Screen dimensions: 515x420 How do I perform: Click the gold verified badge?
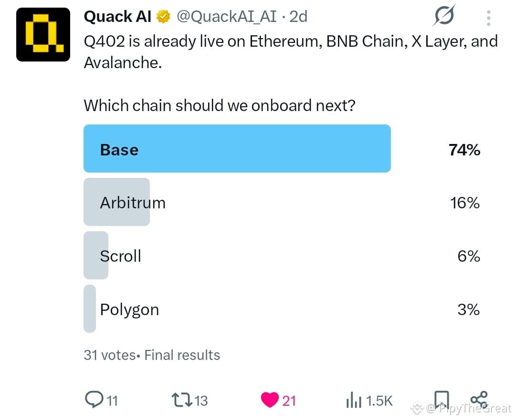(x=163, y=16)
